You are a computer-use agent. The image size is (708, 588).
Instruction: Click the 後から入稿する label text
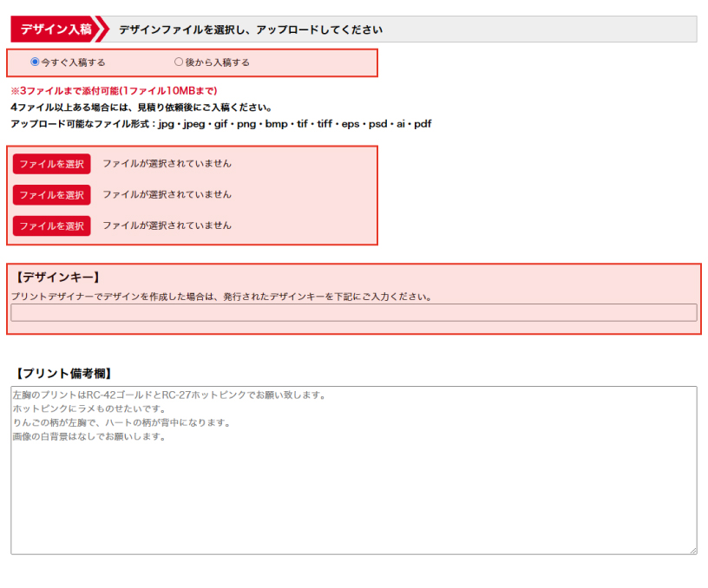217,62
